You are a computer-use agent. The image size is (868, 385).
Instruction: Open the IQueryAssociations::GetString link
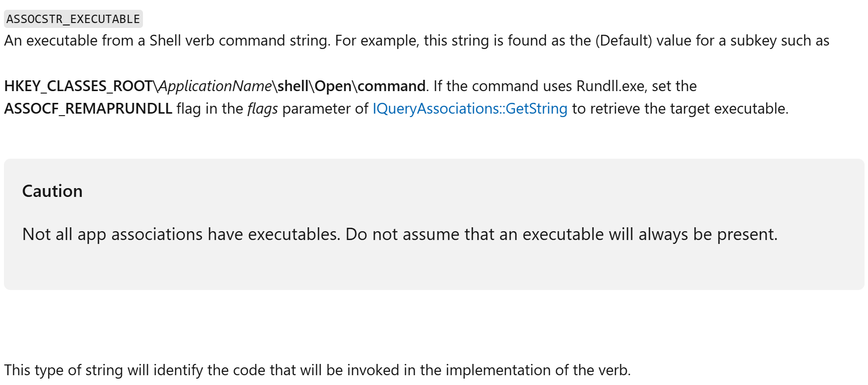(x=469, y=108)
